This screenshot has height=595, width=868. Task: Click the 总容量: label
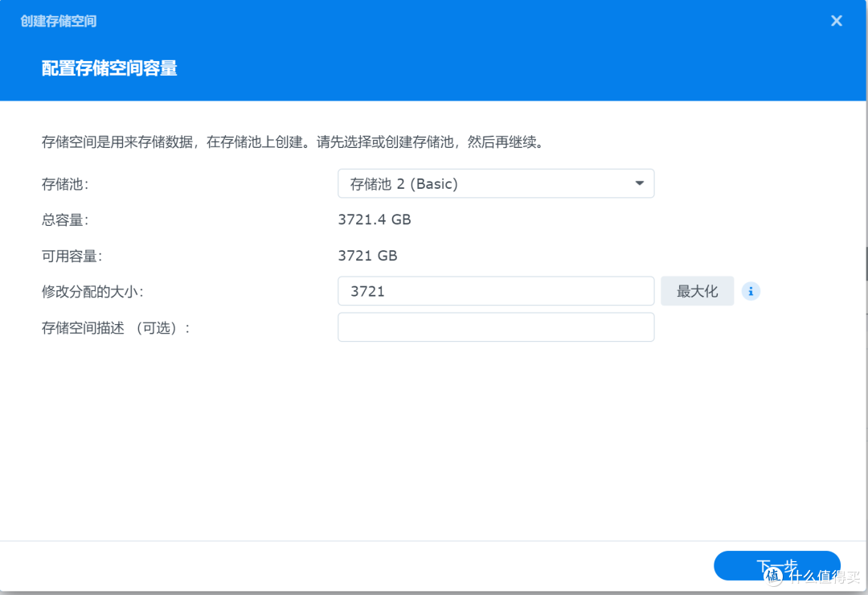[65, 220]
